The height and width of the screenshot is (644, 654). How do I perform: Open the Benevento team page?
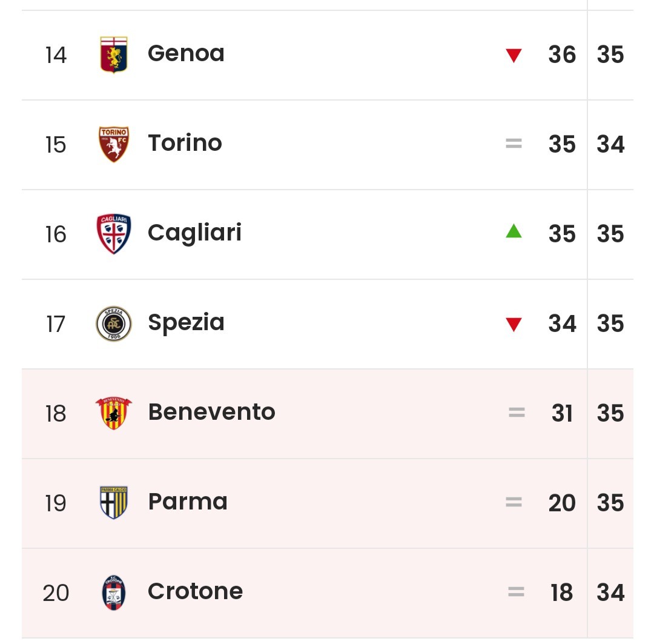(x=211, y=412)
